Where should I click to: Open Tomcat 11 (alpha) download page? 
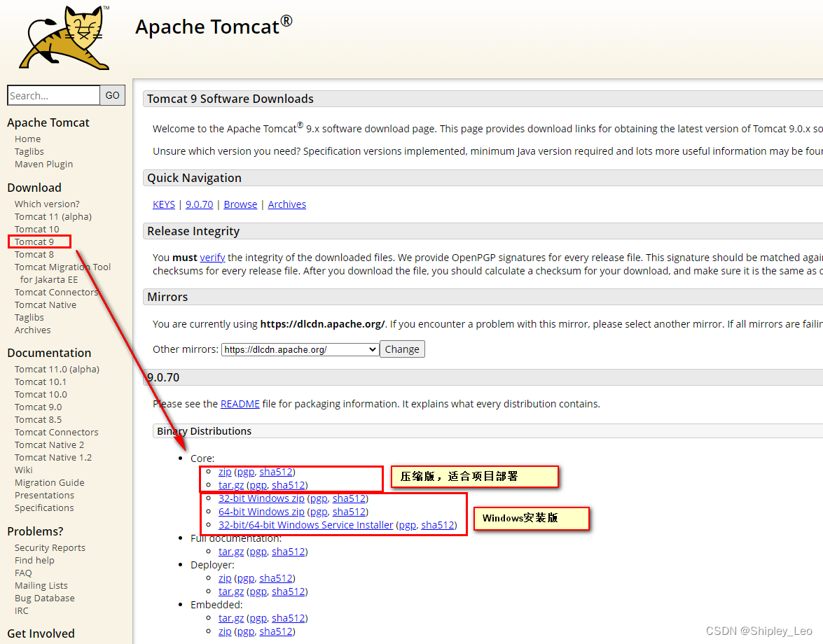click(x=53, y=216)
